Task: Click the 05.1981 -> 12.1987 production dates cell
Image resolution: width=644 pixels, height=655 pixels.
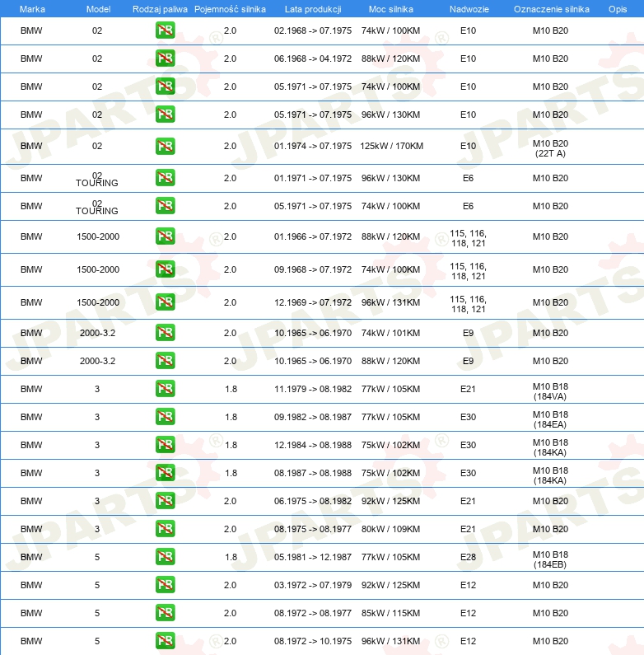Action: click(313, 557)
